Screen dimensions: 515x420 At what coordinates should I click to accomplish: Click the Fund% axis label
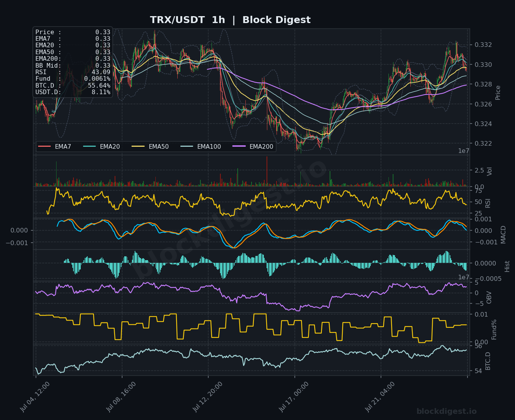coord(494,329)
